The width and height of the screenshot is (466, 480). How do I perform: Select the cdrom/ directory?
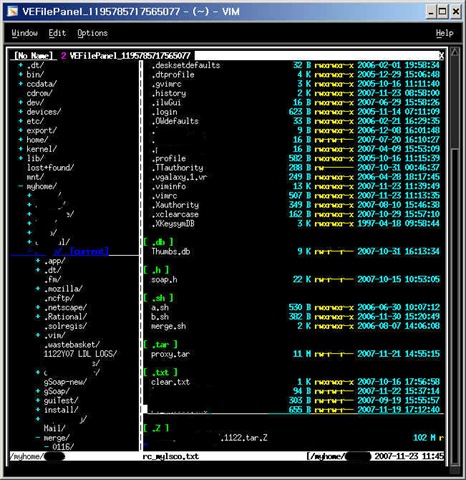click(40, 93)
